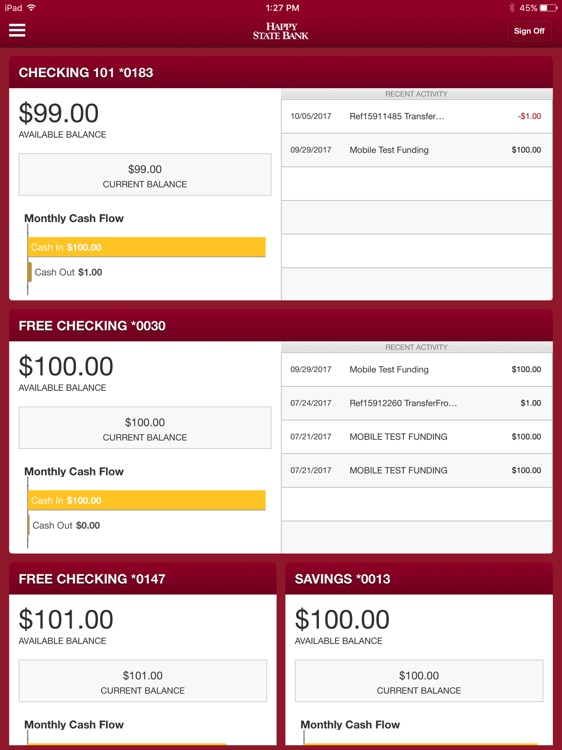Image resolution: width=562 pixels, height=750 pixels.
Task: Tap the $101.00 current balance box
Action: click(x=143, y=681)
